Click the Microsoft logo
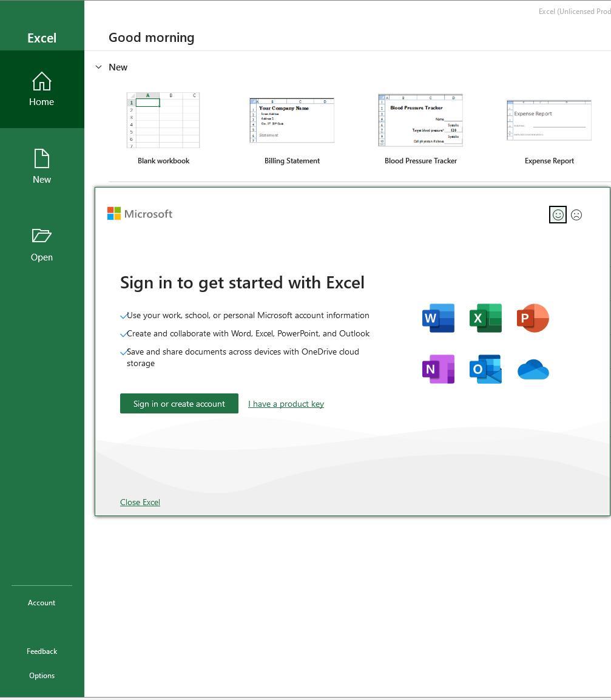Viewport: 611px width, 700px height. pyautogui.click(x=140, y=214)
